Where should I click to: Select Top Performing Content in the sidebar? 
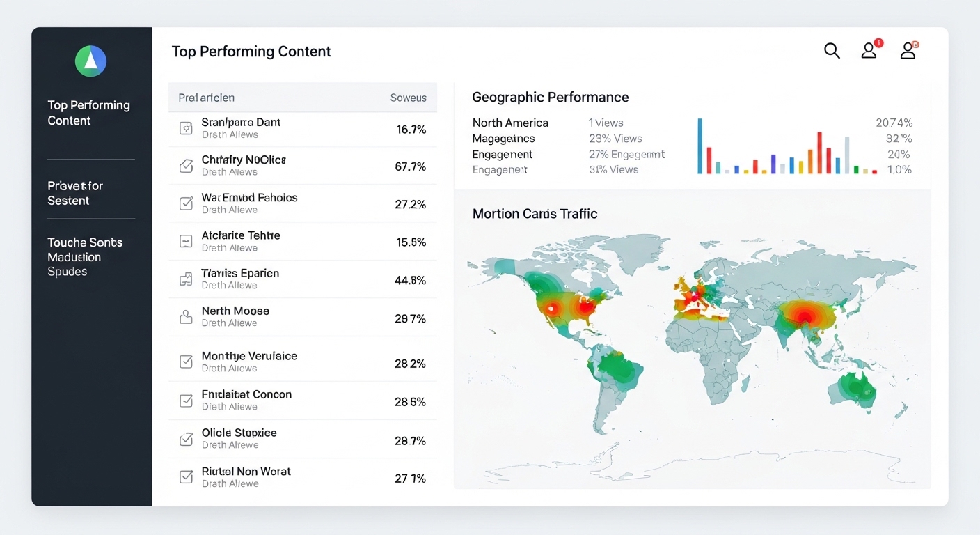[x=89, y=113]
